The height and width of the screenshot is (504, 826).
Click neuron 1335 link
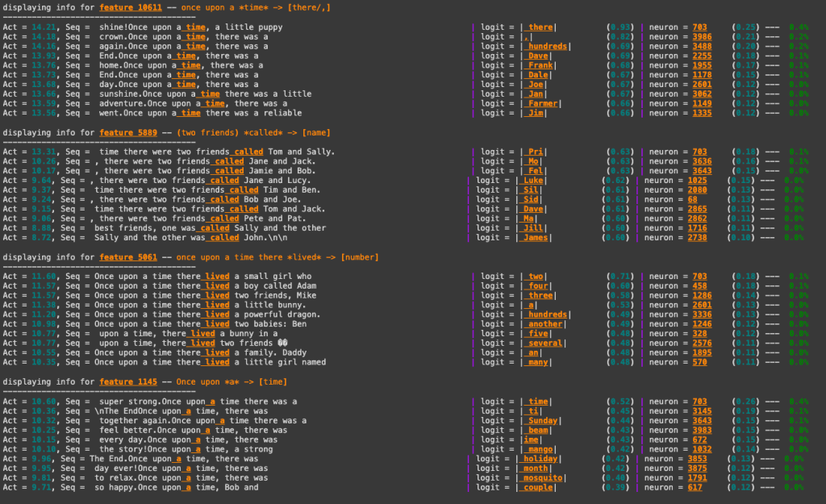701,113
